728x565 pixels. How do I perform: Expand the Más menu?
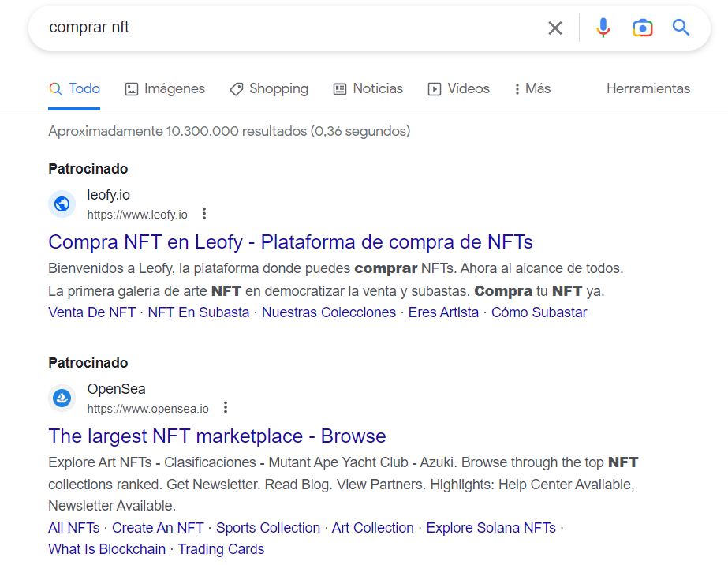(x=532, y=88)
